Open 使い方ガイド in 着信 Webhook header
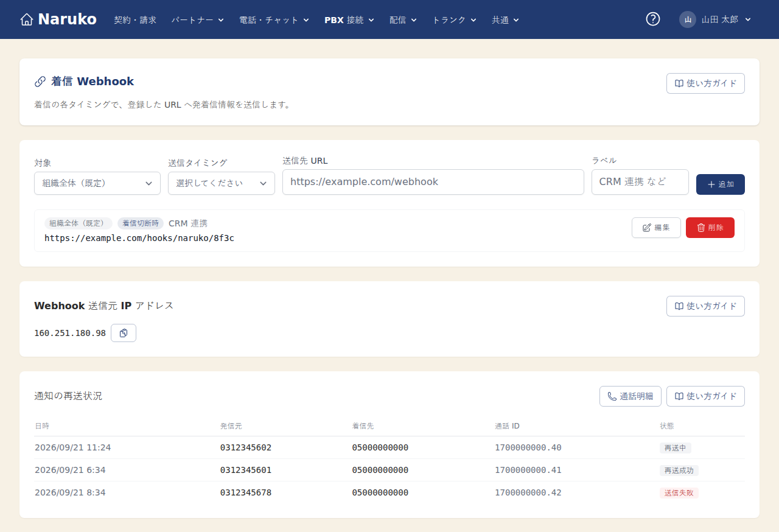779x532 pixels. 705,83
